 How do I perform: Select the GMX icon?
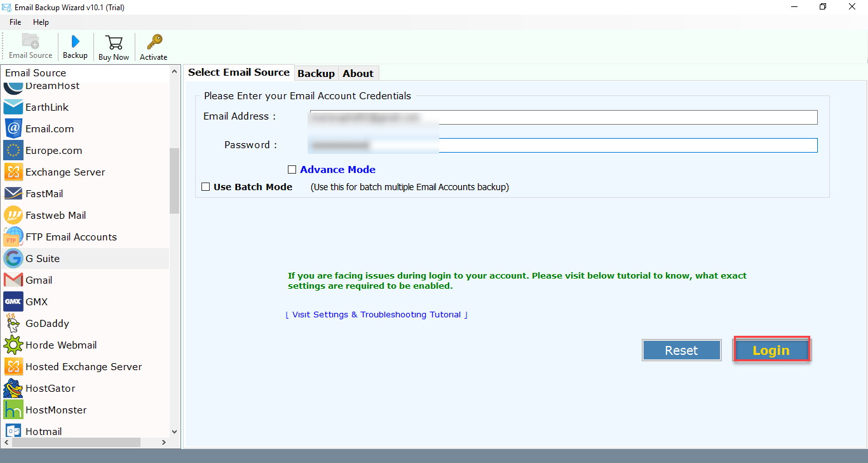[x=13, y=302]
